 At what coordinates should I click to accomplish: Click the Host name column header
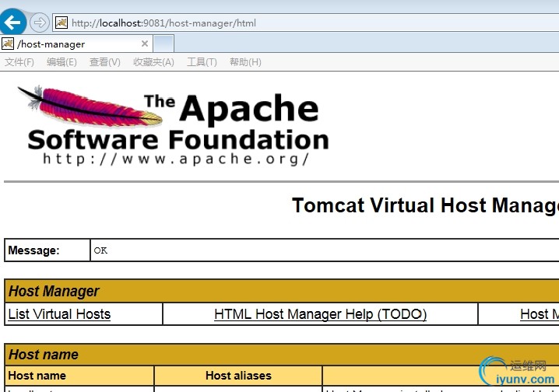(x=79, y=376)
